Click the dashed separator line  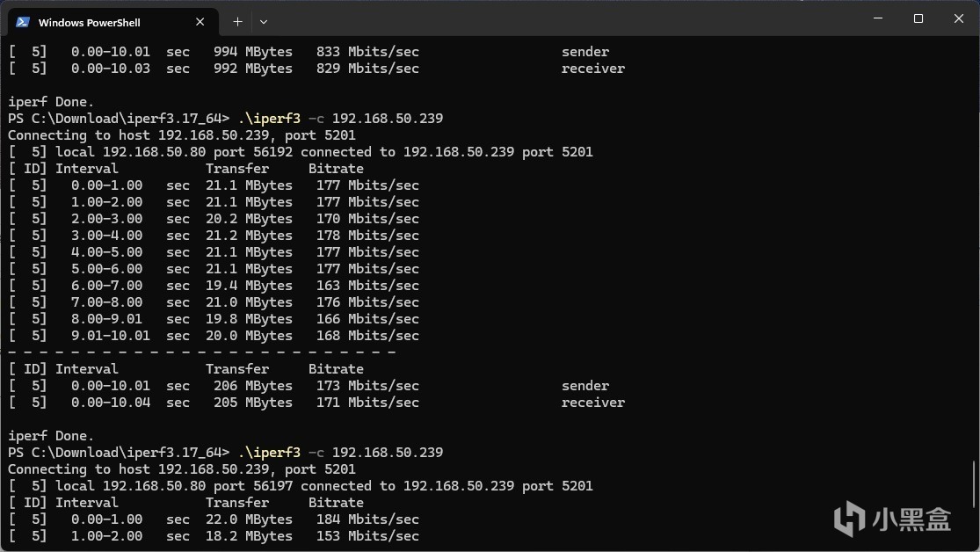click(202, 352)
